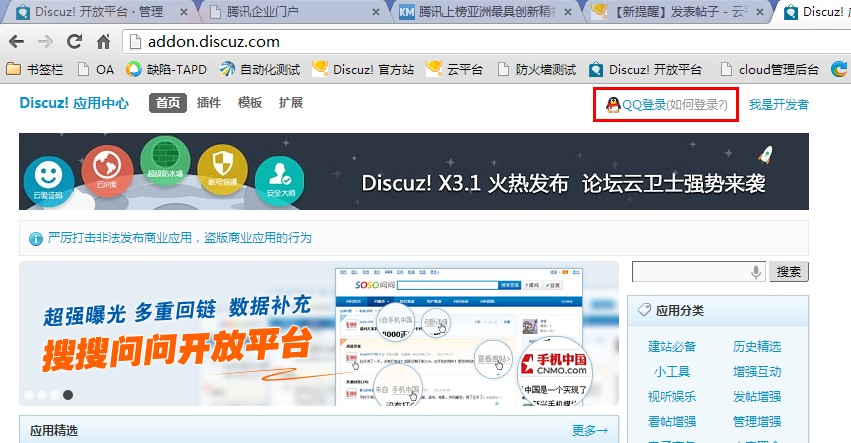Open the 搜搜问问开放平台 slide

coord(319,333)
